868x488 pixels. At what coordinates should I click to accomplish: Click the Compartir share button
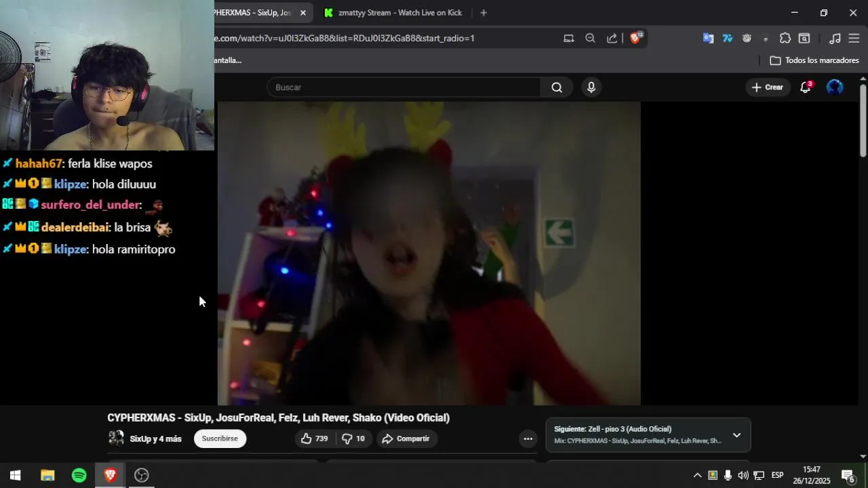(x=406, y=439)
